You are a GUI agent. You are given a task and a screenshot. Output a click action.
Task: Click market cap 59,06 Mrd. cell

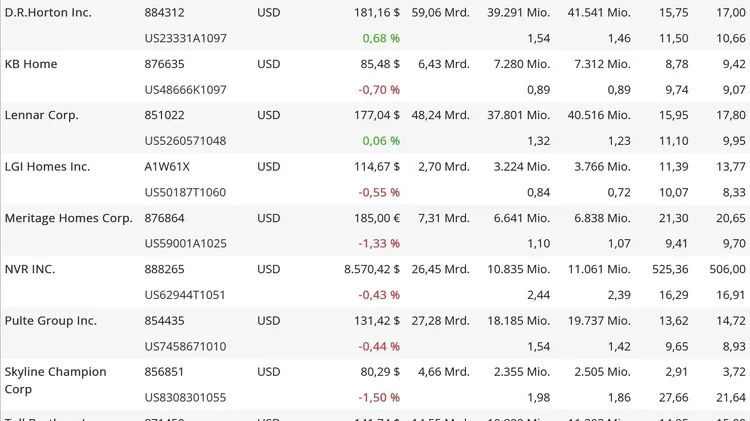tap(441, 12)
